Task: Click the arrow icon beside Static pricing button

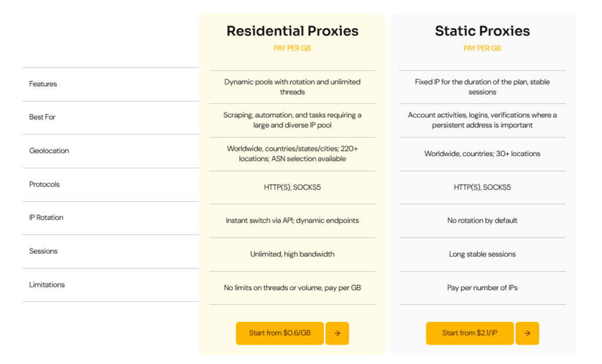Action: click(x=527, y=333)
